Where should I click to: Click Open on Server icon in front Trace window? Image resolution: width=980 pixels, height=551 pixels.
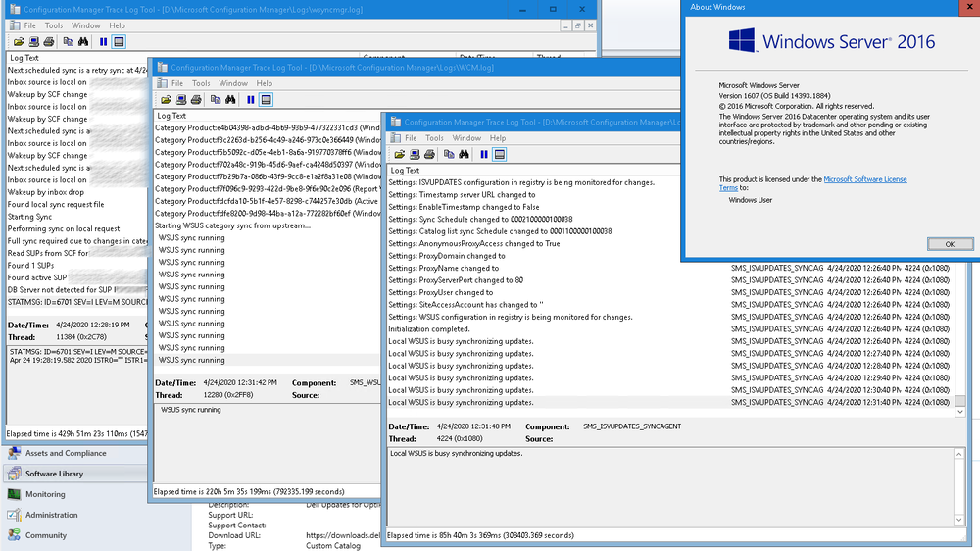pyautogui.click(x=415, y=155)
